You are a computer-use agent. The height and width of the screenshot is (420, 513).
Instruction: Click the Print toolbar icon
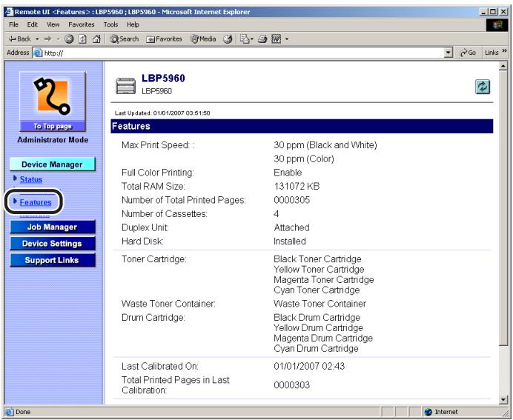[262, 39]
